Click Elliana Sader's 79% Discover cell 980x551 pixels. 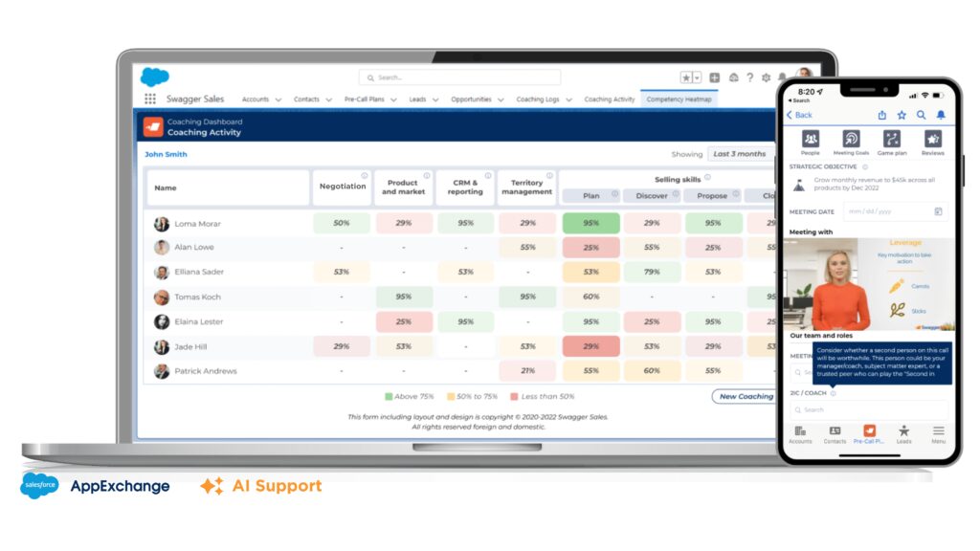(652, 272)
